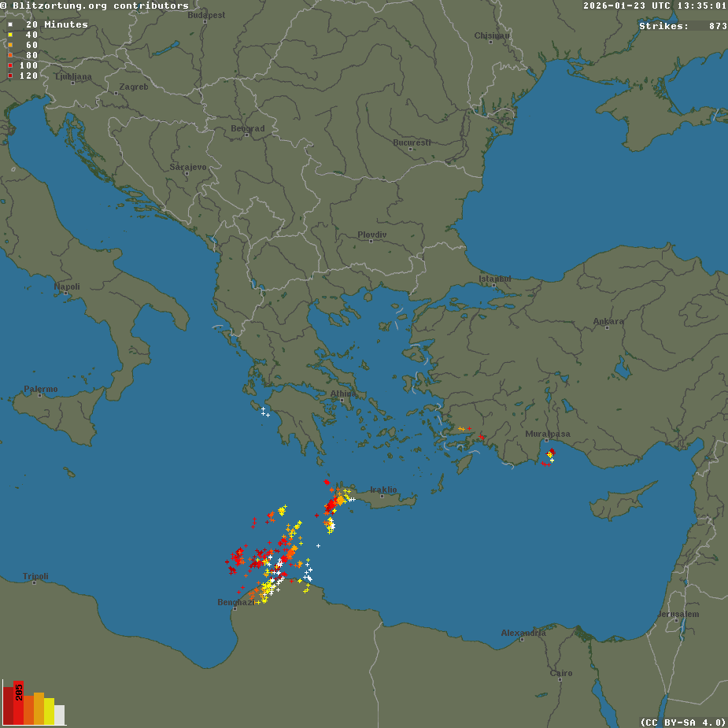Select the white bar in the histogram
The height and width of the screenshot is (728, 728).
[x=60, y=715]
